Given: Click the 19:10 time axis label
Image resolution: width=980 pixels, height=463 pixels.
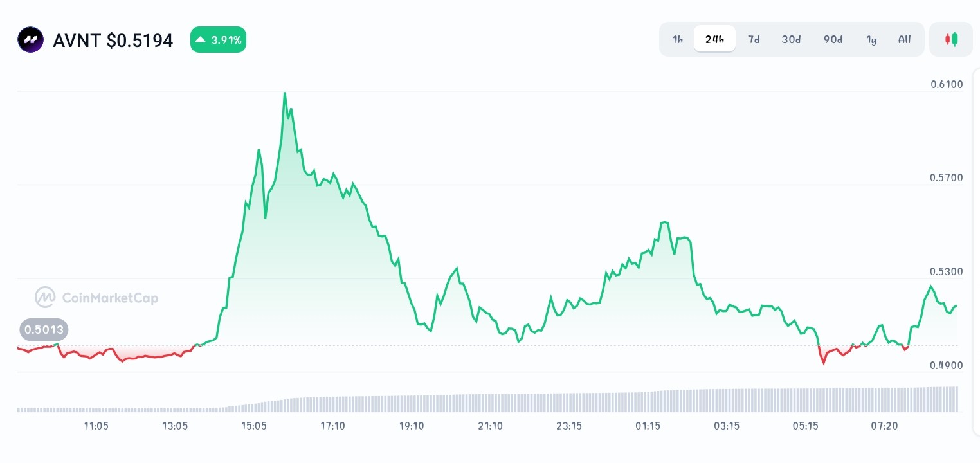Looking at the screenshot, I should (412, 426).
